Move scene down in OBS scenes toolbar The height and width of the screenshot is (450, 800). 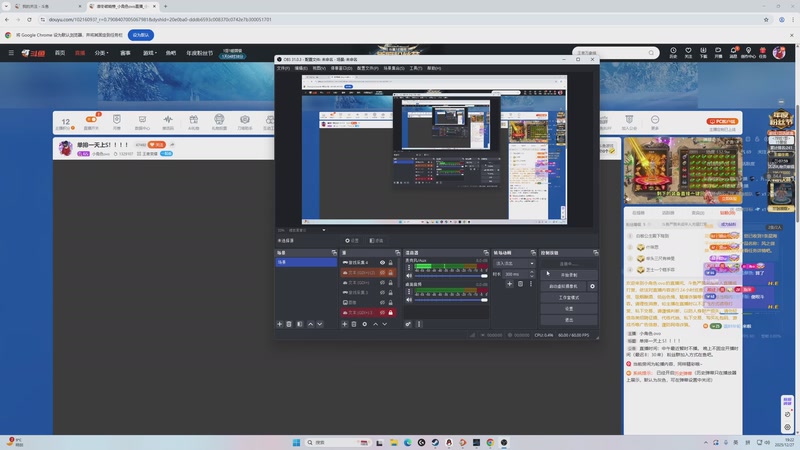(320, 324)
